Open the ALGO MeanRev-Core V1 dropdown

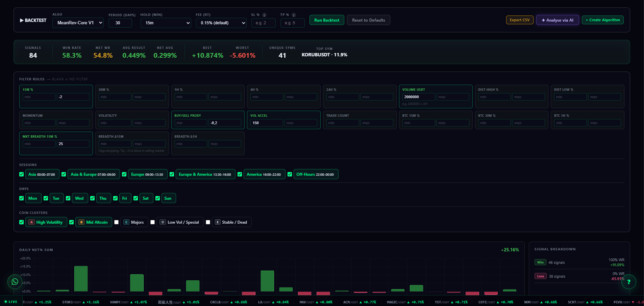pyautogui.click(x=78, y=23)
